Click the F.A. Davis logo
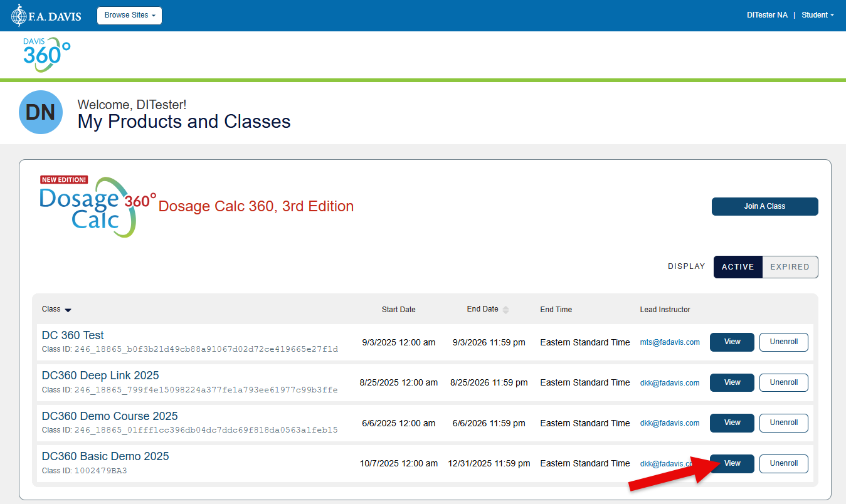Screen dimensions: 846x504 coord(46,16)
